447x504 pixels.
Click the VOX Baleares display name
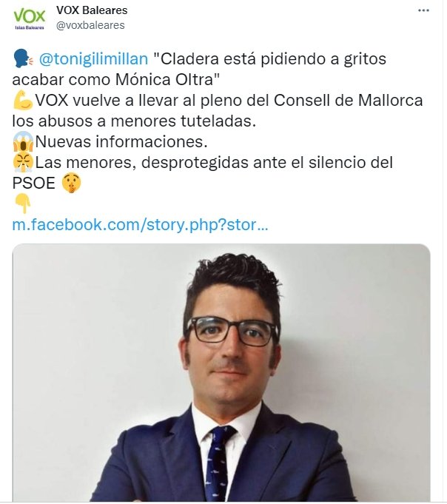92,10
